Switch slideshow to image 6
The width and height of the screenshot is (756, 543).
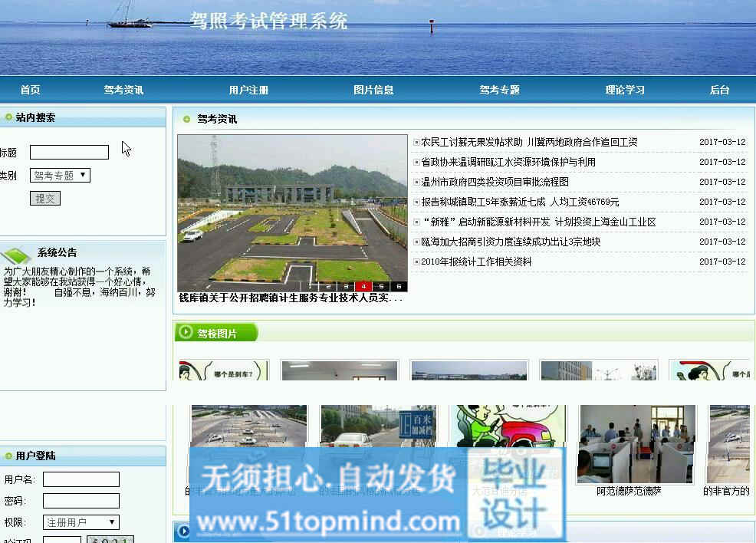(x=399, y=286)
